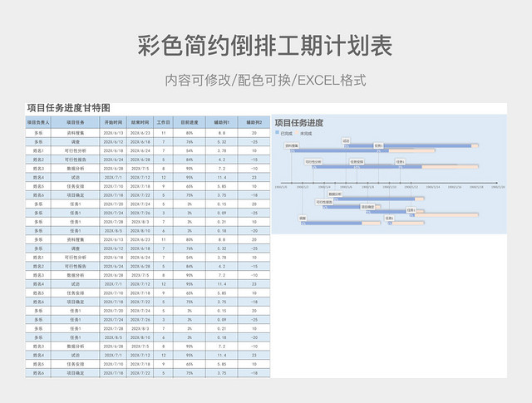Click the blue 已完成 legend swatch
Screen dimensions: 532x403
pyautogui.click(x=277, y=133)
